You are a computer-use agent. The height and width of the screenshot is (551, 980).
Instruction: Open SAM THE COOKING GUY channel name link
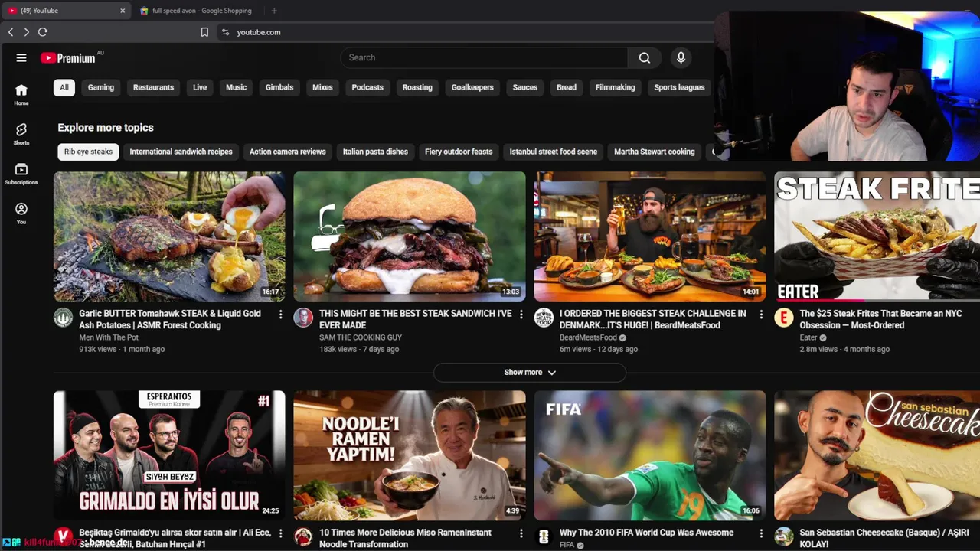pos(361,337)
